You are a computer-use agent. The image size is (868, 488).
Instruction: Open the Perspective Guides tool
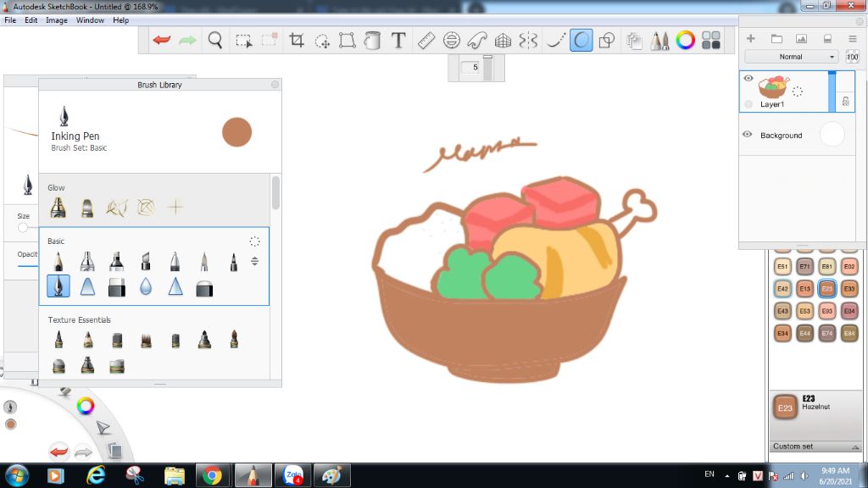[x=503, y=40]
